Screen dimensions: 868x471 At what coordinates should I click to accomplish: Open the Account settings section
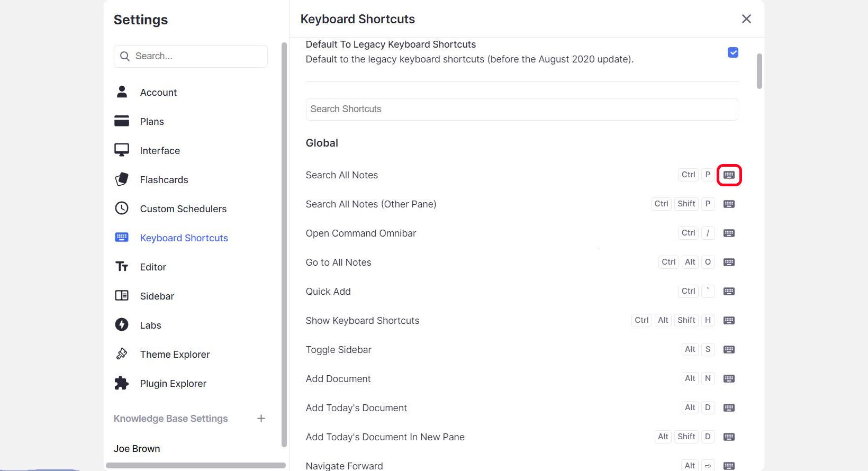[x=158, y=93]
